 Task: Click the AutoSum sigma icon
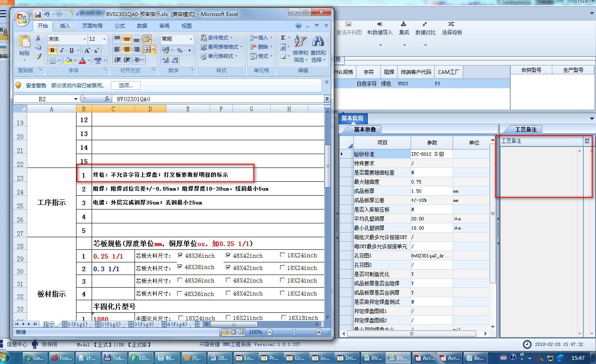pos(283,38)
